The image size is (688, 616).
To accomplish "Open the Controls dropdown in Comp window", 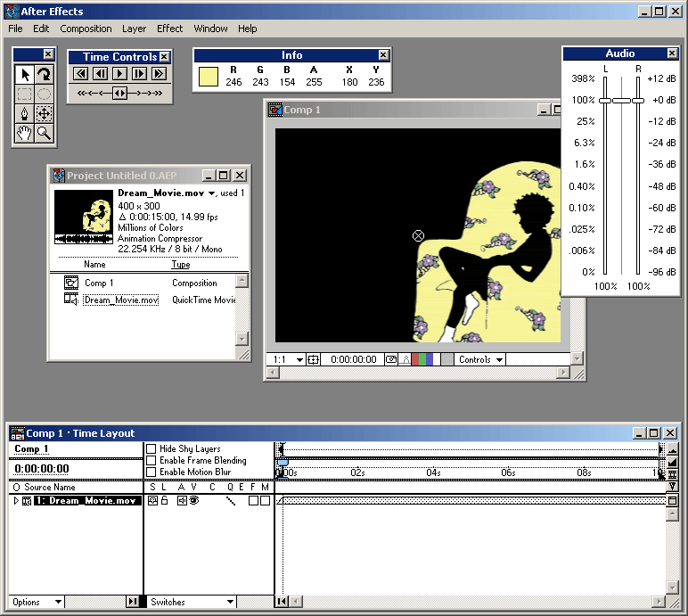I will click(480, 360).
